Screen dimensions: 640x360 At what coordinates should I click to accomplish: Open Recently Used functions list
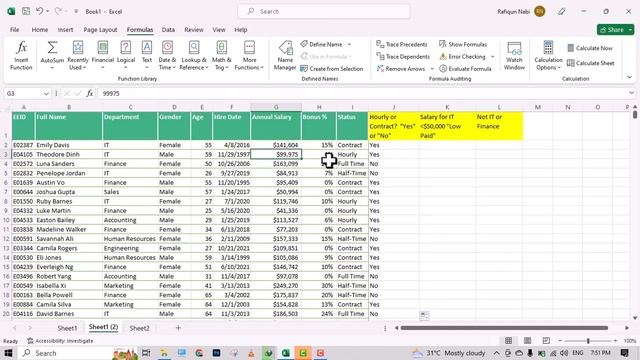(78, 56)
